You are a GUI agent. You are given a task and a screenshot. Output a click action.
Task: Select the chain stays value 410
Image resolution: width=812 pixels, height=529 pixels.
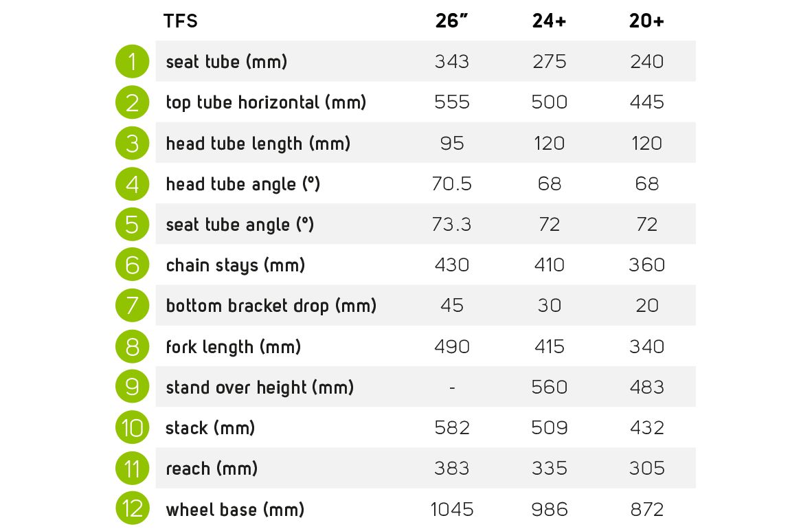point(549,265)
